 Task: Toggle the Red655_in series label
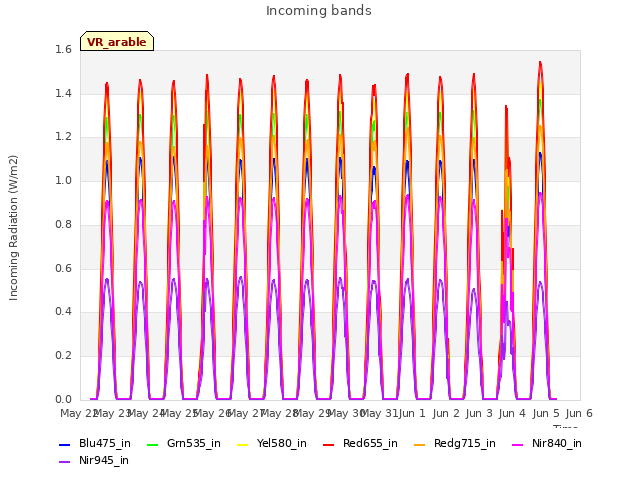pyautogui.click(x=370, y=444)
